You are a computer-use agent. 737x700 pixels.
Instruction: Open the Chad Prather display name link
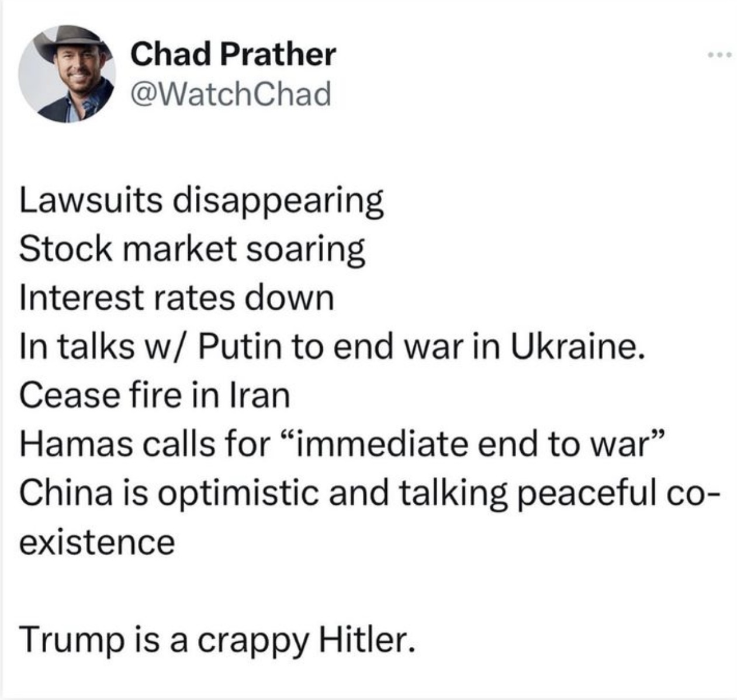[x=233, y=54]
